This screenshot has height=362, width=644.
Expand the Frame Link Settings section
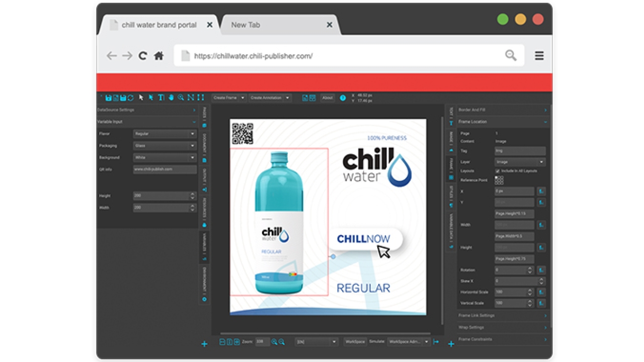coord(502,316)
